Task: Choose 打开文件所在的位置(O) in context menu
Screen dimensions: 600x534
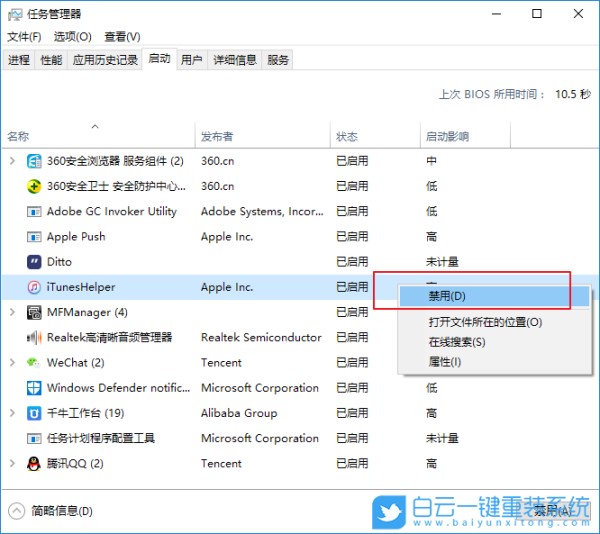Action: pyautogui.click(x=494, y=322)
